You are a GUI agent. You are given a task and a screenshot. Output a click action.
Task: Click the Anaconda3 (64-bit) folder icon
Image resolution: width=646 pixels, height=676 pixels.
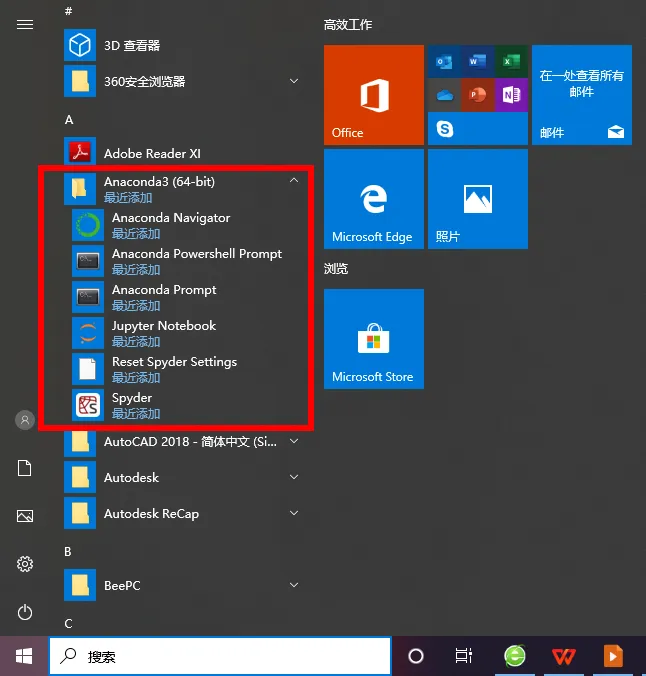(x=80, y=189)
